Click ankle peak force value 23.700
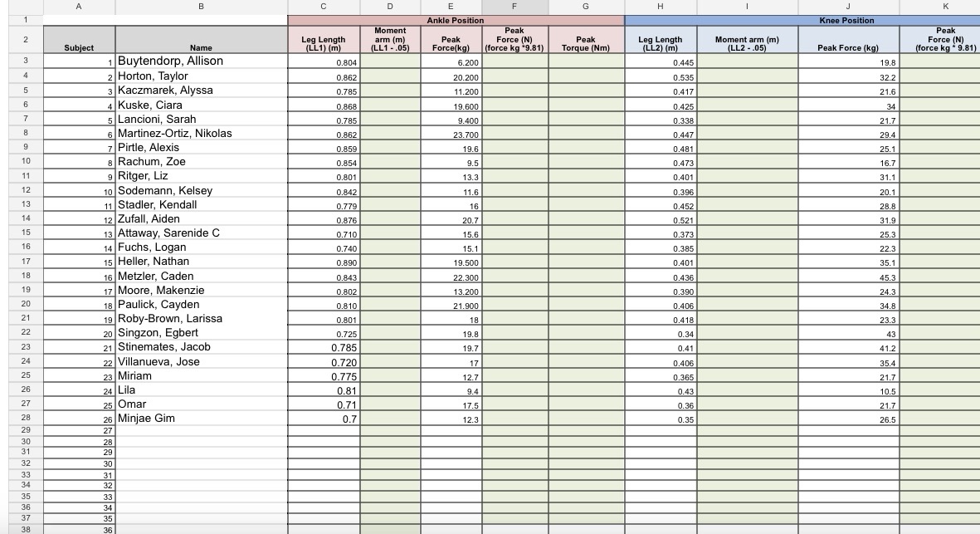 451,134
